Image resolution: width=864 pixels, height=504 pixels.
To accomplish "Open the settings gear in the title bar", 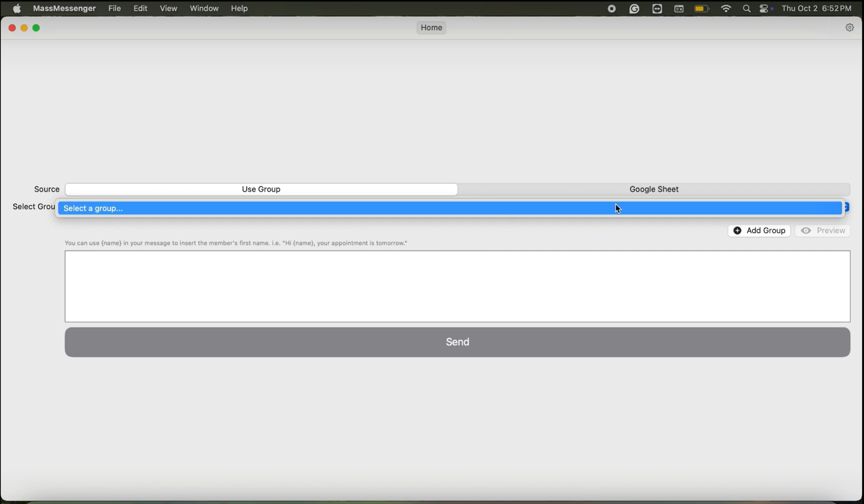I will (849, 28).
